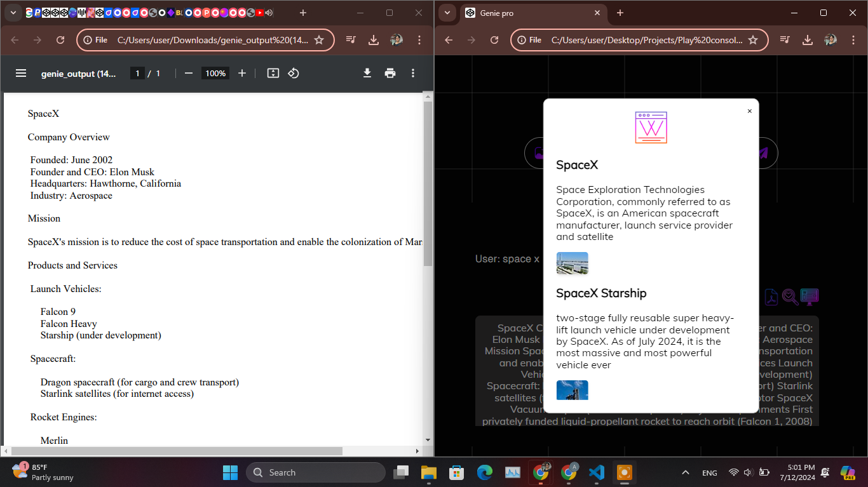The height and width of the screenshot is (487, 868).
Task: View site info for the PDF file
Action: 97,40
